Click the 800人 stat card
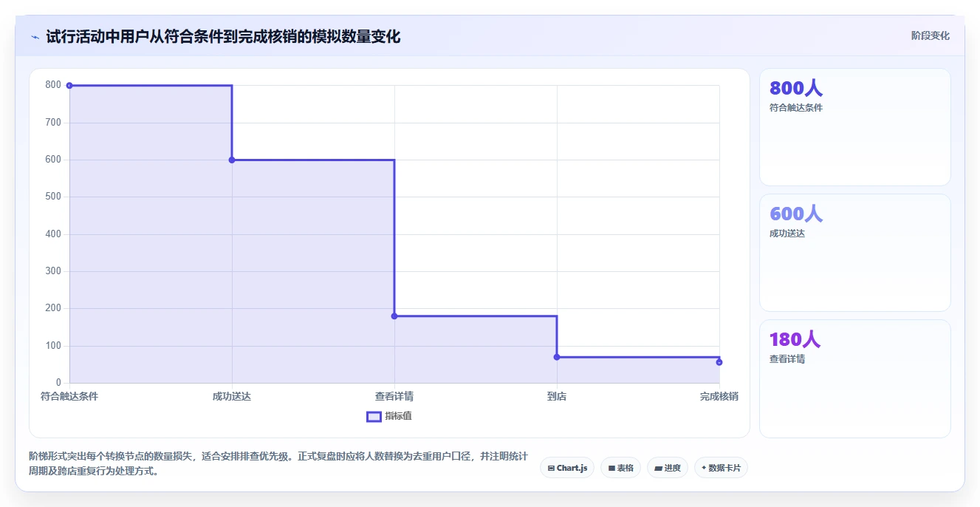 point(855,127)
